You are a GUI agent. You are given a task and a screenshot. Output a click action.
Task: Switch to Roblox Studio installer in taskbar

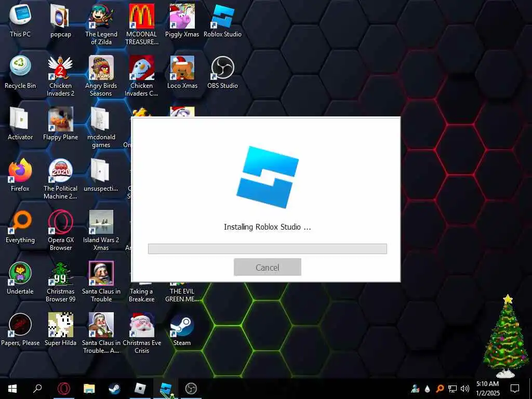(166, 389)
